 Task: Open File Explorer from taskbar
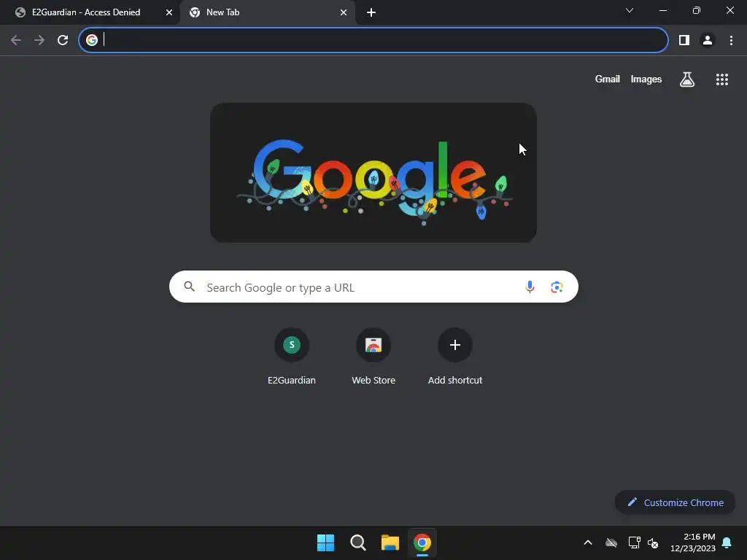pyautogui.click(x=390, y=542)
